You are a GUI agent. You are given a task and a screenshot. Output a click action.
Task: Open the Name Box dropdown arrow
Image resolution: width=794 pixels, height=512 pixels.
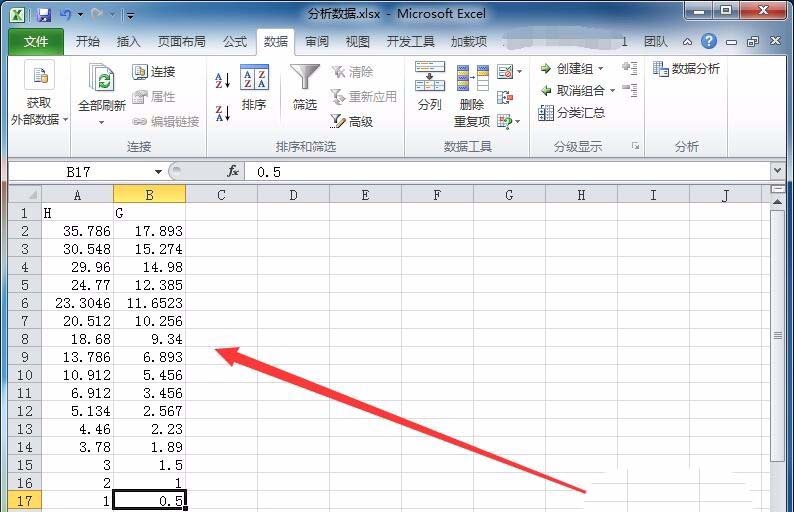(x=158, y=172)
